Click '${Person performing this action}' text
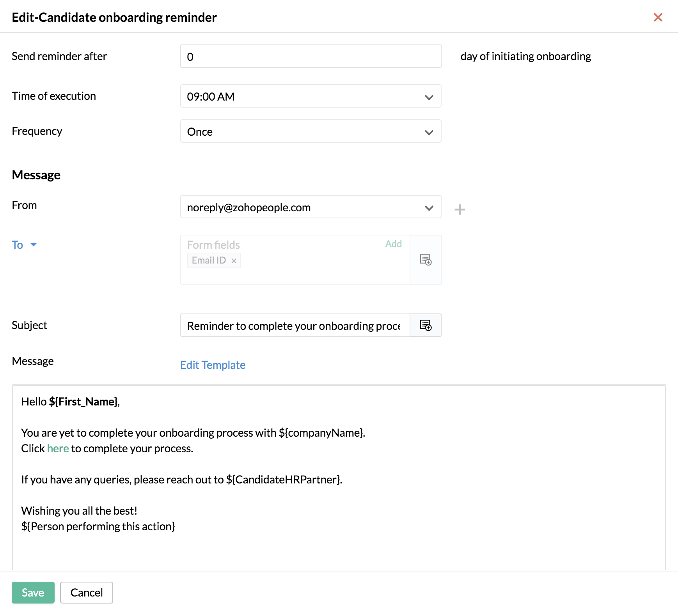This screenshot has width=678, height=616. pos(98,526)
